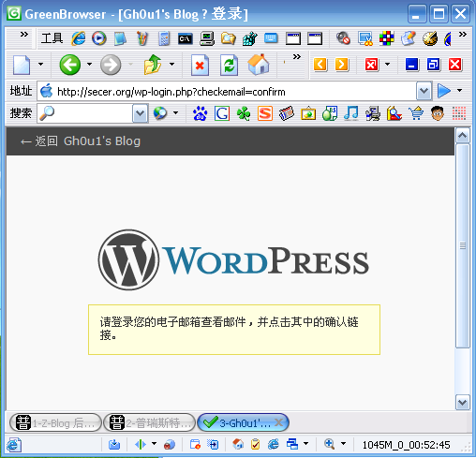Click the music note search icon
Screen dimensions: 476x458
[351, 113]
